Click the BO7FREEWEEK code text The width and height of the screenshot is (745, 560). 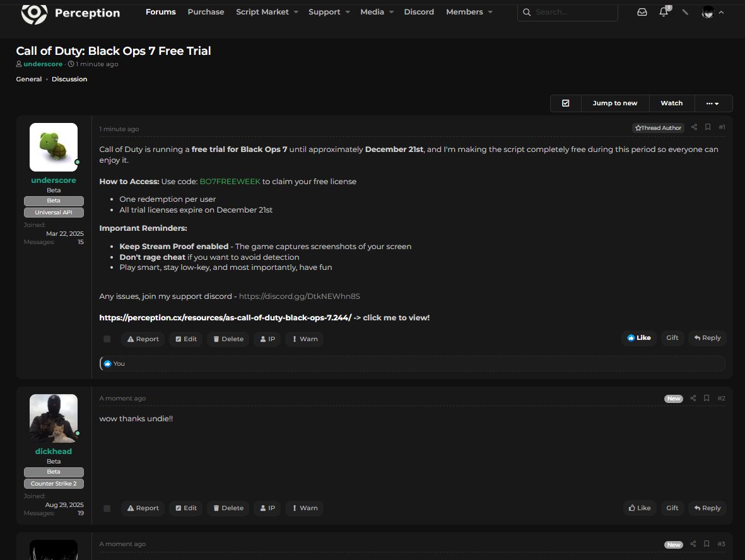(230, 182)
